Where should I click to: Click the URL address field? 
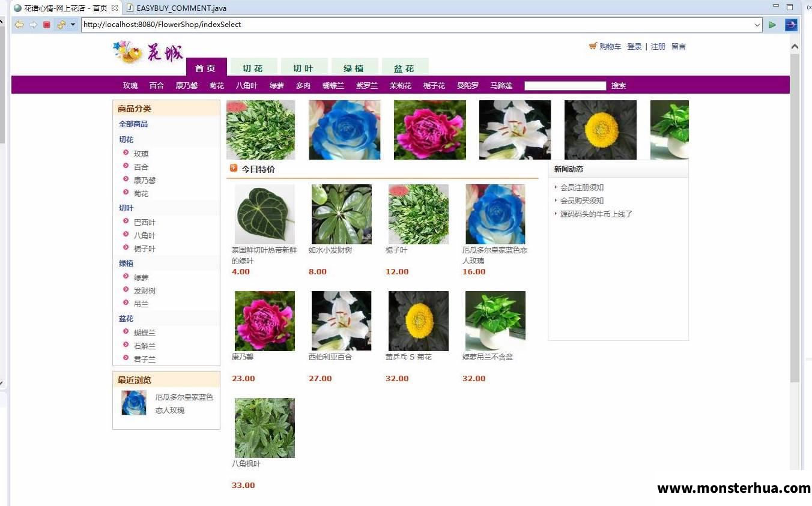coord(417,25)
